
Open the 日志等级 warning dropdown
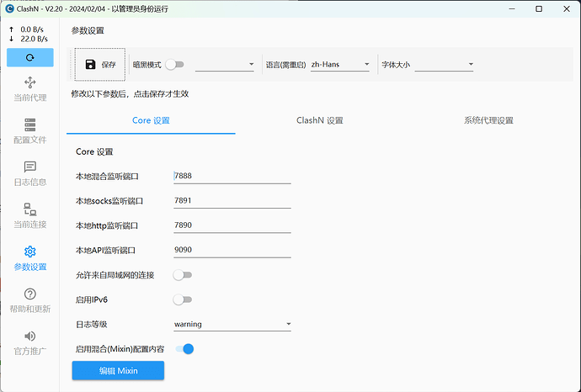click(232, 324)
